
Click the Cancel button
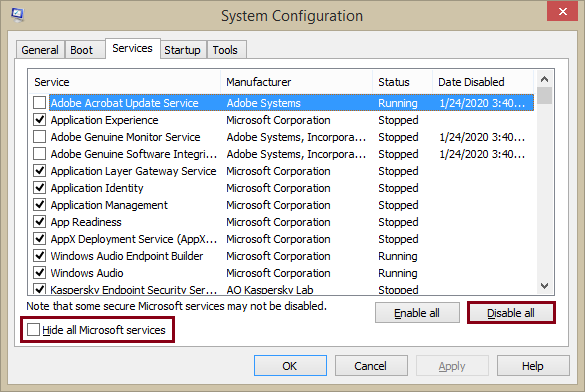371,366
